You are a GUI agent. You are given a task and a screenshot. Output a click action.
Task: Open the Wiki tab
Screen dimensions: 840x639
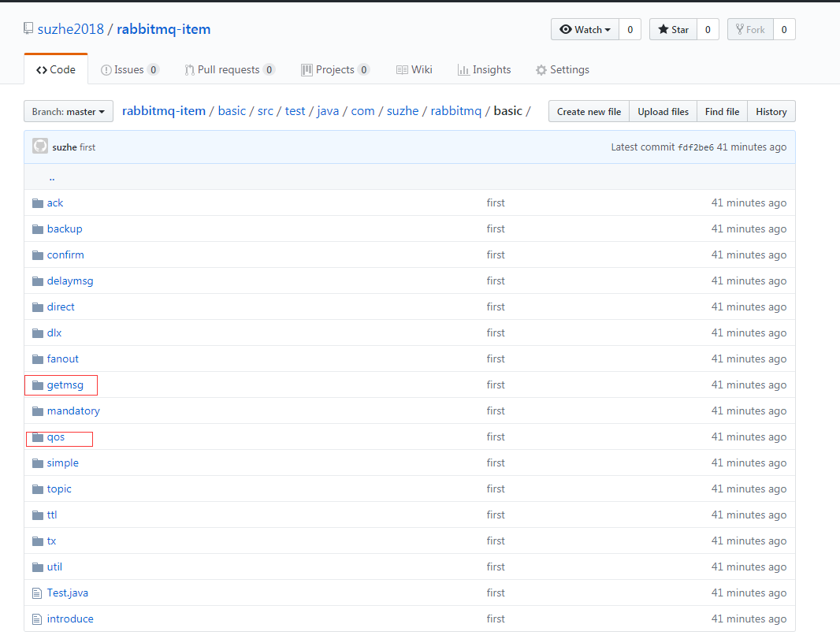click(414, 69)
